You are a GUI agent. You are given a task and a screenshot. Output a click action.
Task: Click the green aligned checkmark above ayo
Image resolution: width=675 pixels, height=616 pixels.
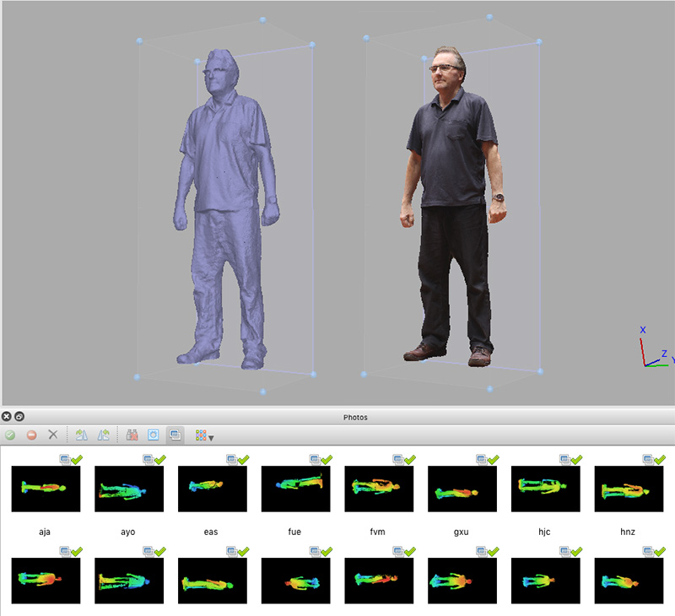[x=160, y=460]
